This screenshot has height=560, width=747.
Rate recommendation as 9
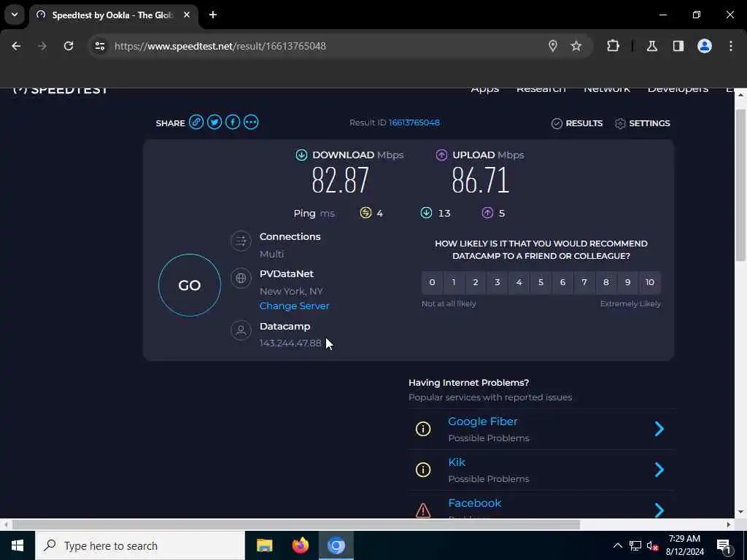click(x=628, y=282)
